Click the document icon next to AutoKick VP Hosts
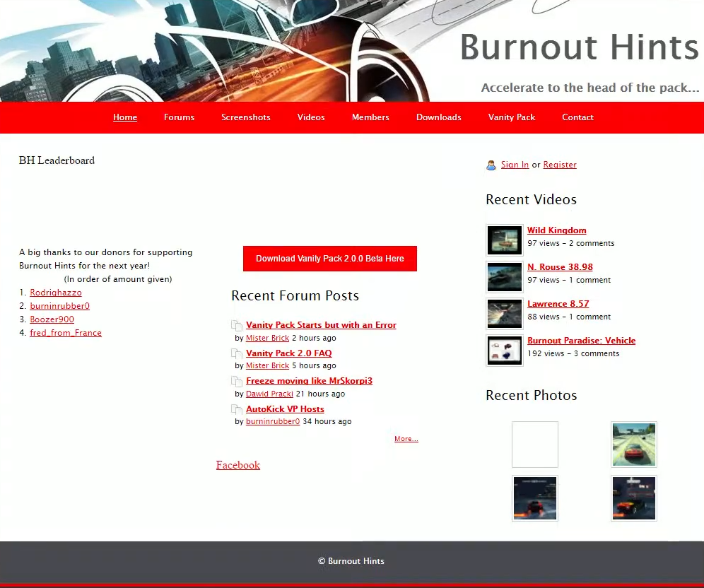Image resolution: width=704 pixels, height=588 pixels. click(237, 409)
